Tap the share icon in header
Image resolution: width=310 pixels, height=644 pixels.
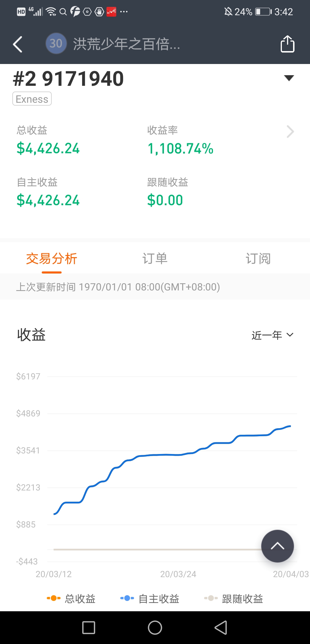click(x=287, y=44)
